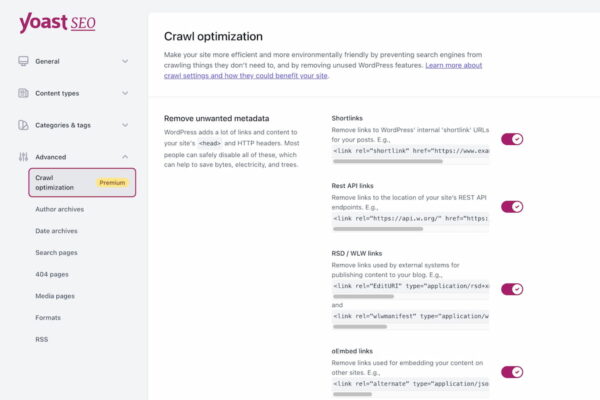
Task: Click the Content types icon
Action: pyautogui.click(x=23, y=93)
